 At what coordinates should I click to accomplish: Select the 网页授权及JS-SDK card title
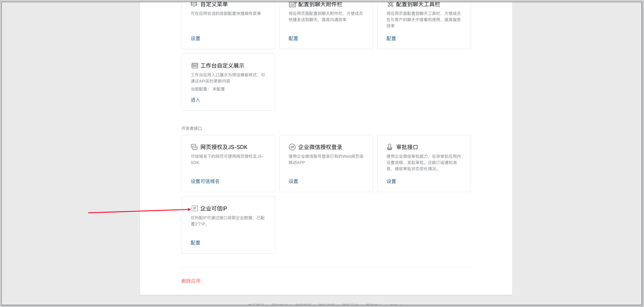(224, 147)
